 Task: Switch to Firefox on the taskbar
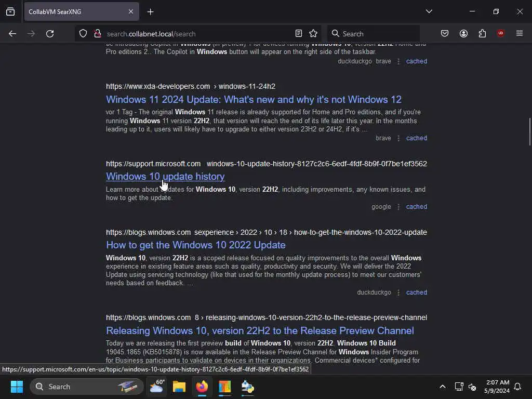pos(202,387)
